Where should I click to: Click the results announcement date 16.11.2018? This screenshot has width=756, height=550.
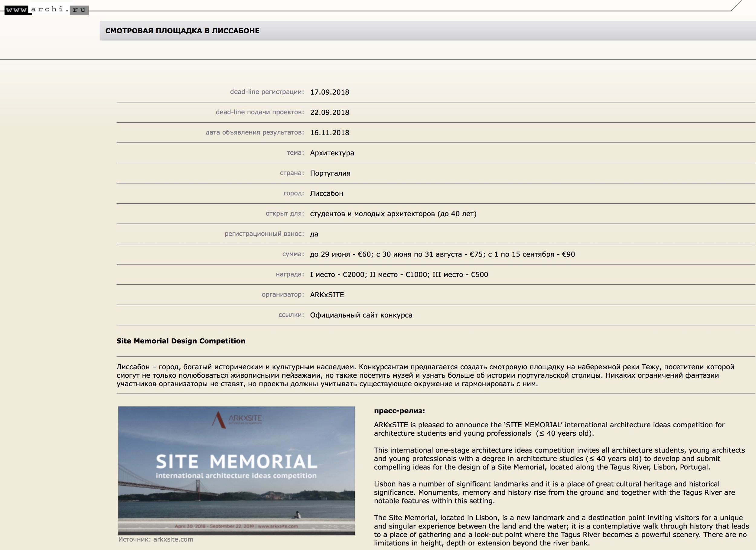coord(329,133)
